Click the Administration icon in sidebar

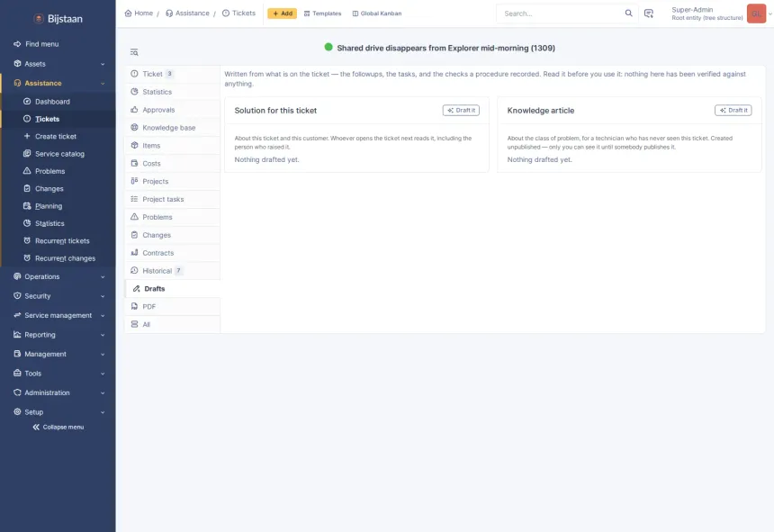(17, 392)
